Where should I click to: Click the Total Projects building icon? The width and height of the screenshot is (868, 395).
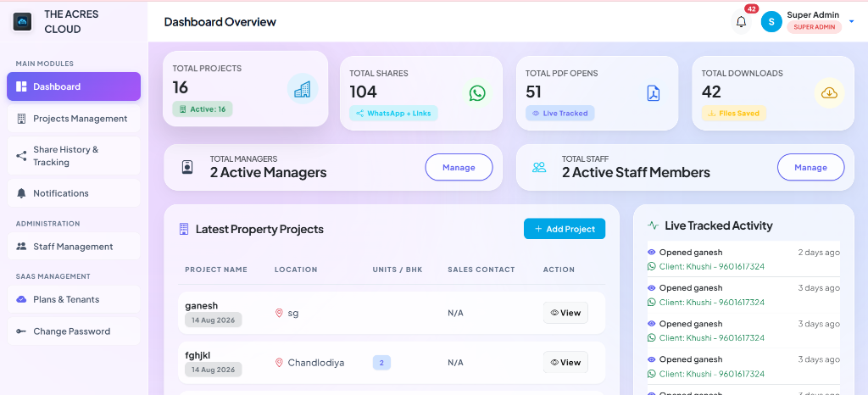[x=303, y=88]
